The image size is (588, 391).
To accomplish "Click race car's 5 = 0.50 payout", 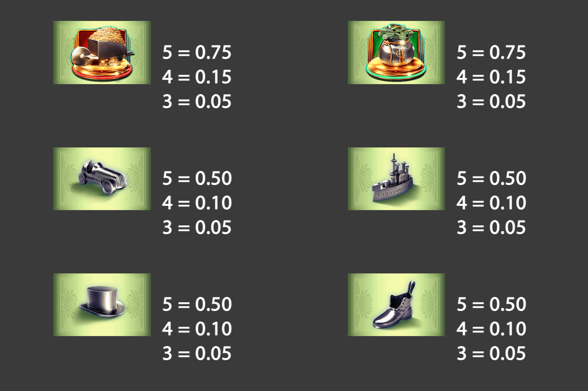I will tap(197, 178).
